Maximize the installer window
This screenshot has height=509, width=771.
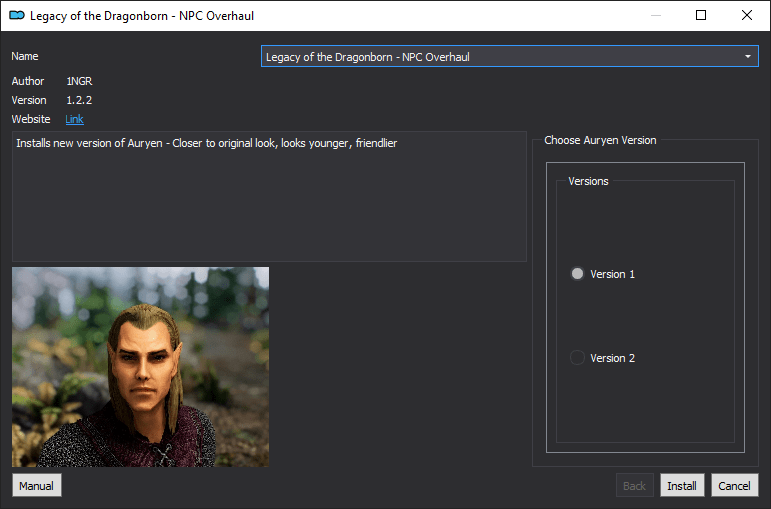coord(701,15)
